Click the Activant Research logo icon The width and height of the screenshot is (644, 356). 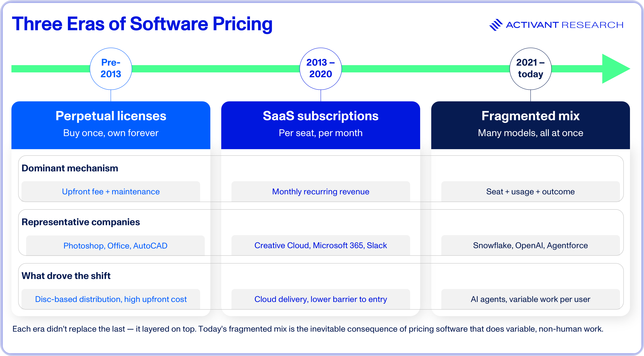click(496, 25)
